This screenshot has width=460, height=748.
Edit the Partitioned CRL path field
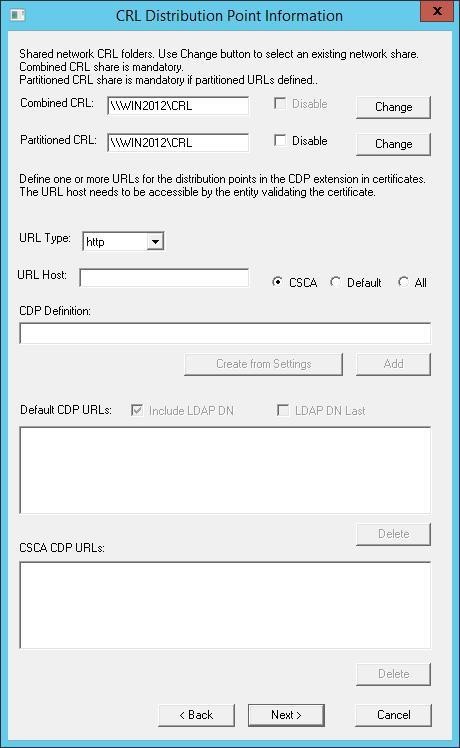pyautogui.click(x=178, y=142)
